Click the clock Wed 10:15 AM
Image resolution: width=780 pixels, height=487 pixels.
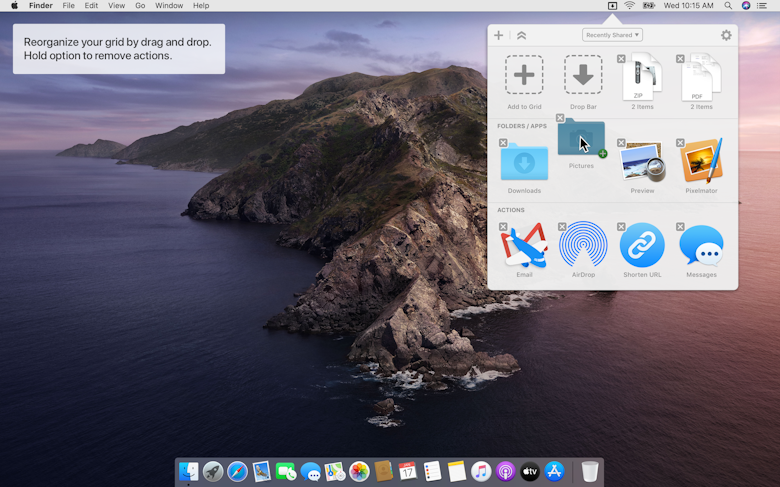pos(688,5)
